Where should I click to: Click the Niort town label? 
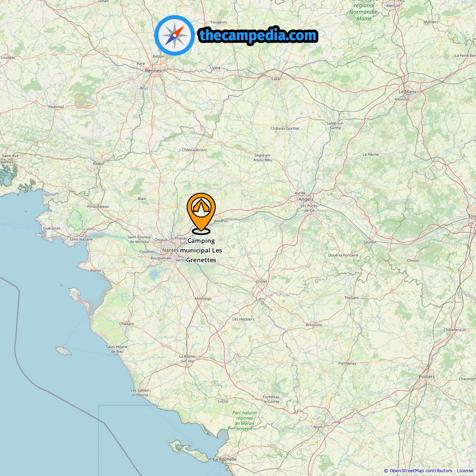pyautogui.click(x=318, y=427)
